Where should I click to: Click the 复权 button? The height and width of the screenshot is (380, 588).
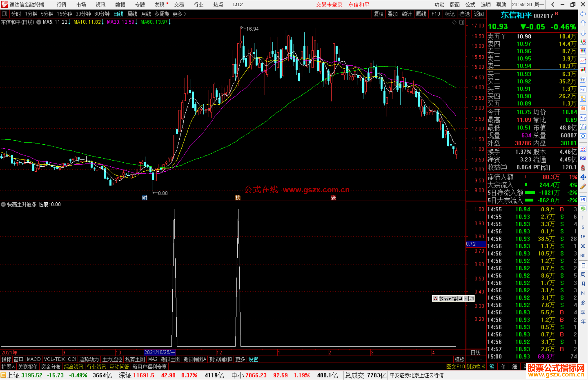click(x=379, y=14)
